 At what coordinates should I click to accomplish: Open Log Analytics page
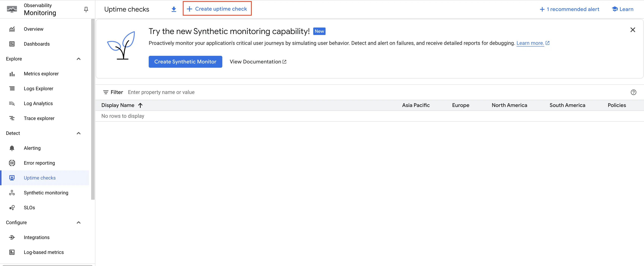45,104
